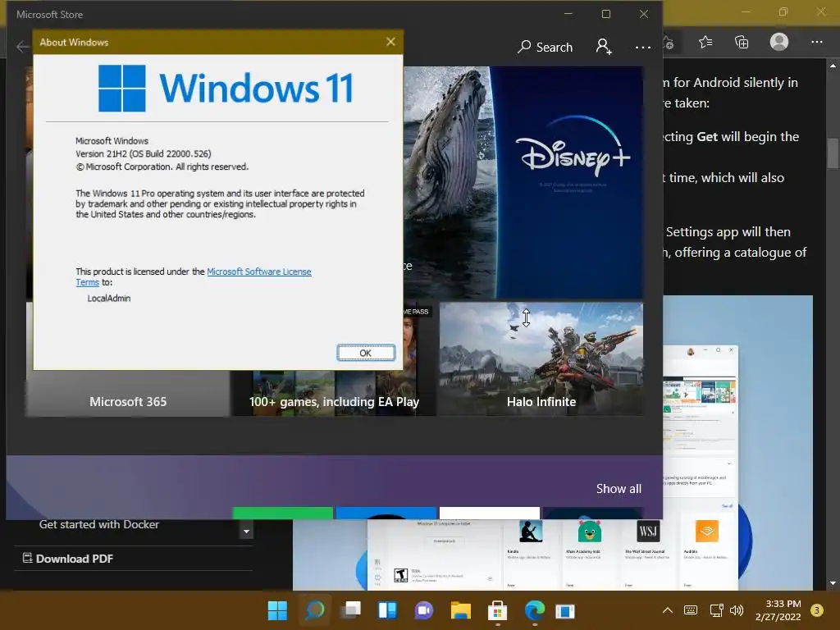Viewport: 840px width, 630px height.
Task: Click OK in the About Windows dialog
Action: [x=366, y=353]
